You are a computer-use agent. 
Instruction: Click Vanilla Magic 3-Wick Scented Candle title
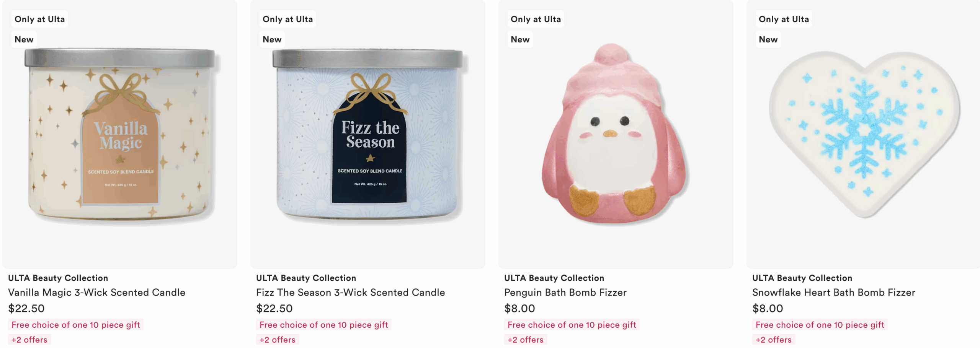tap(97, 293)
